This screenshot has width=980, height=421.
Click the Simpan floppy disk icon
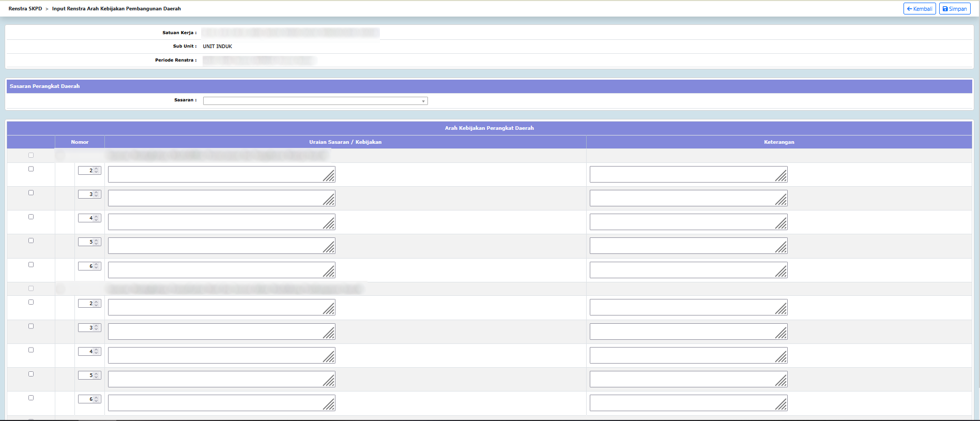[945, 9]
